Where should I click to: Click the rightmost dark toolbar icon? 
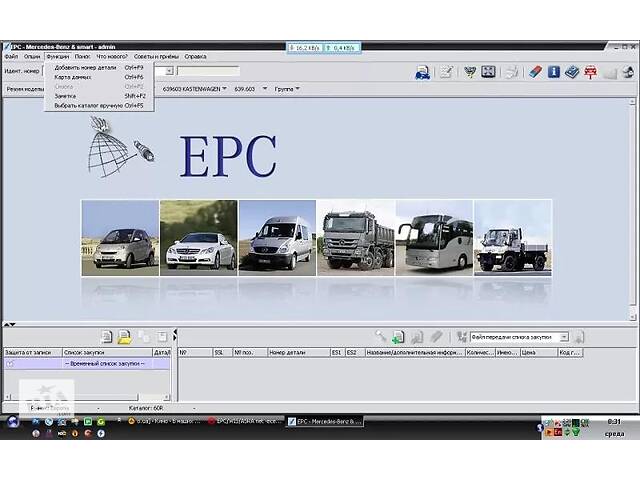tap(628, 72)
